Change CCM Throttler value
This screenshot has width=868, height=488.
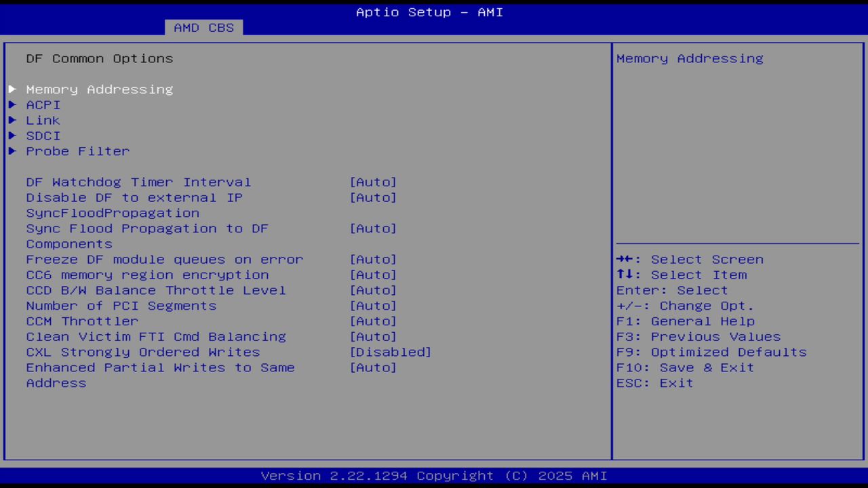point(373,322)
